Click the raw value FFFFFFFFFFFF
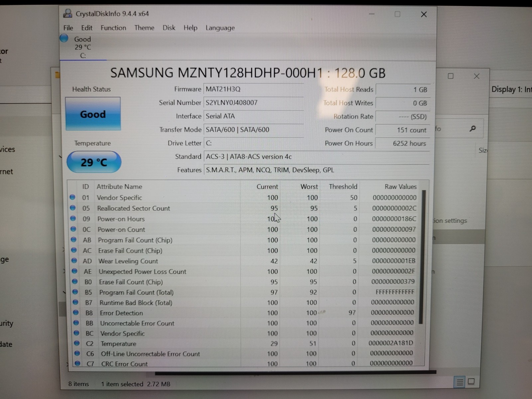Viewport: 532px width, 399px height. click(x=395, y=292)
